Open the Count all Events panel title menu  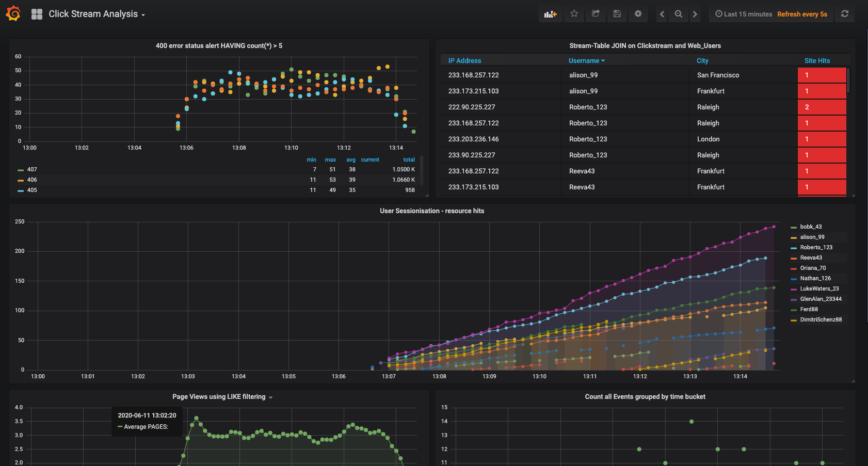pyautogui.click(x=645, y=396)
